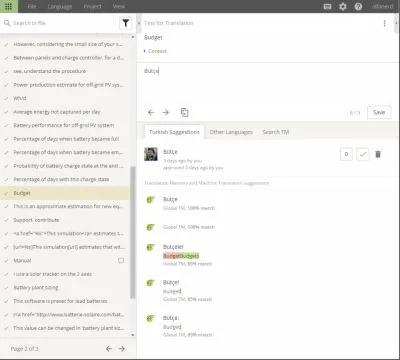This screenshot has height=360, width=400.
Task: Collapse the left strings panel arrow
Action: (x=139, y=23)
